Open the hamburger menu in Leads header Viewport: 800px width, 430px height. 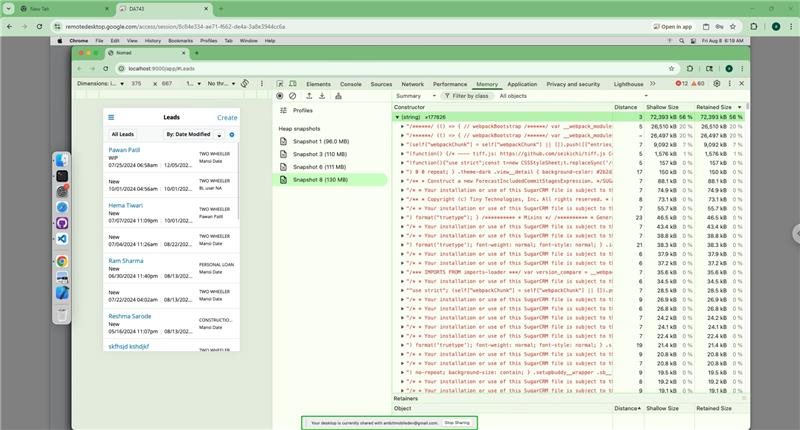(x=110, y=118)
